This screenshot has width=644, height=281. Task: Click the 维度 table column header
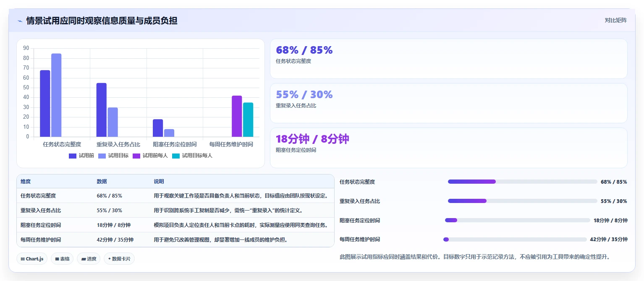click(26, 182)
